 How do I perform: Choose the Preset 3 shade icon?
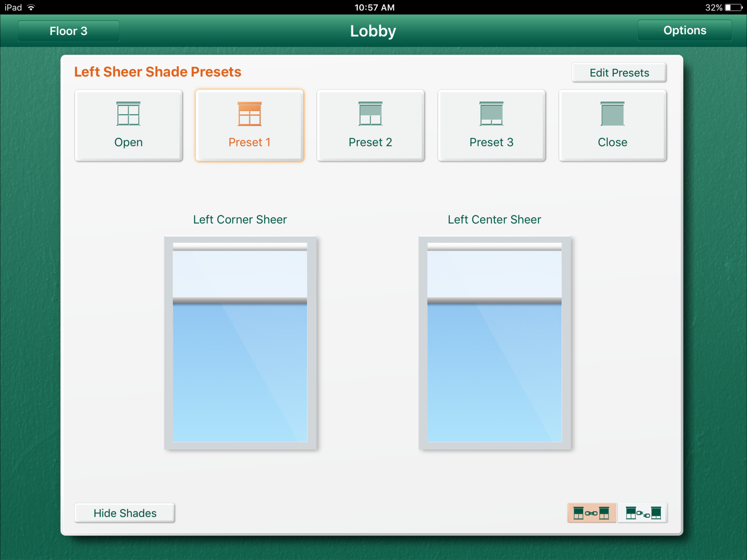[491, 114]
